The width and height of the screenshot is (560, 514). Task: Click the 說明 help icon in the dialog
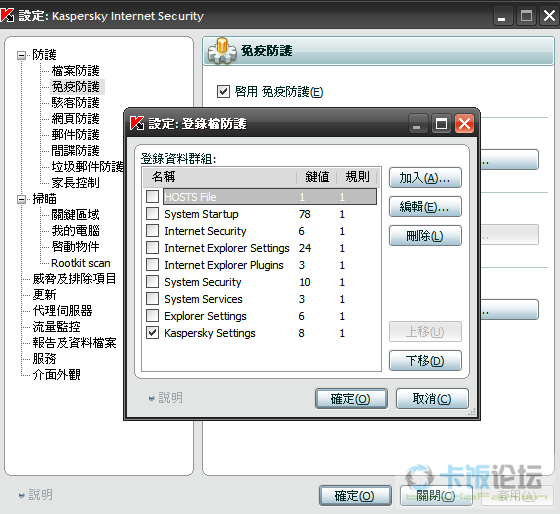(x=151, y=398)
